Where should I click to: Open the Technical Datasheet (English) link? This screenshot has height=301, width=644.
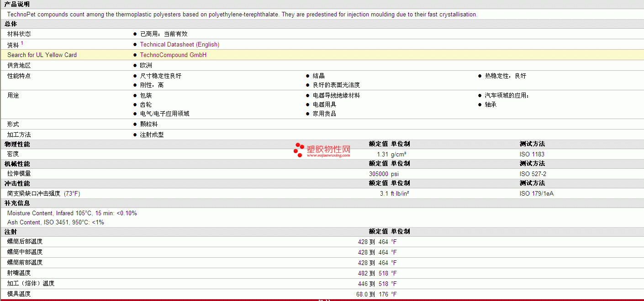179,45
